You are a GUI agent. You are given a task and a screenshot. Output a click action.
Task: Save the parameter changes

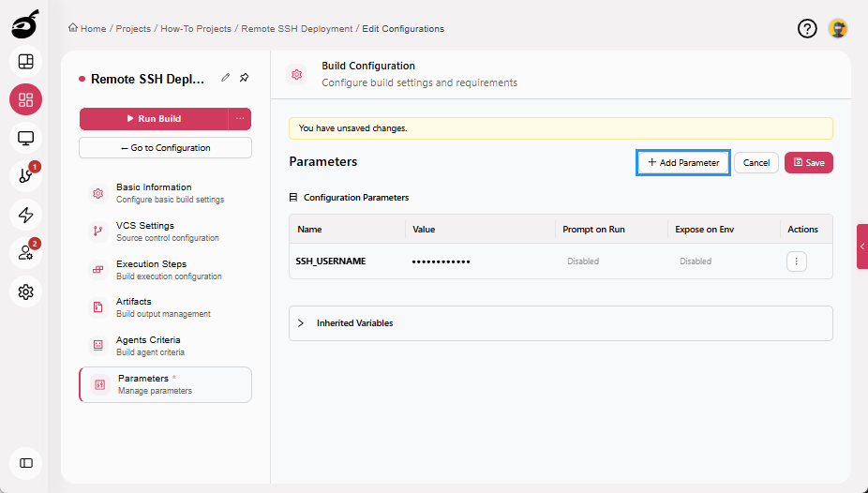point(809,163)
